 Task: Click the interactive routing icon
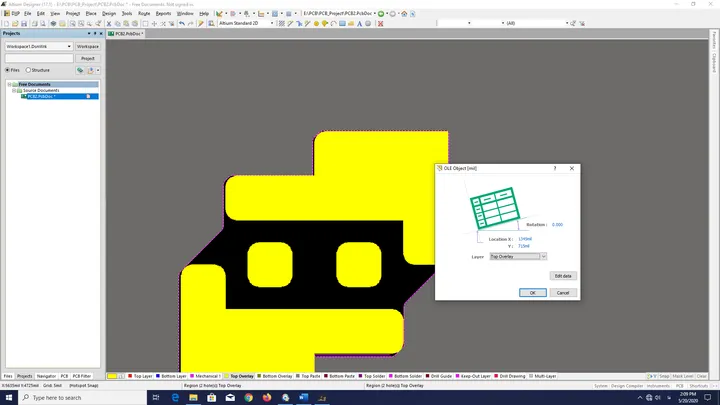pos(291,23)
